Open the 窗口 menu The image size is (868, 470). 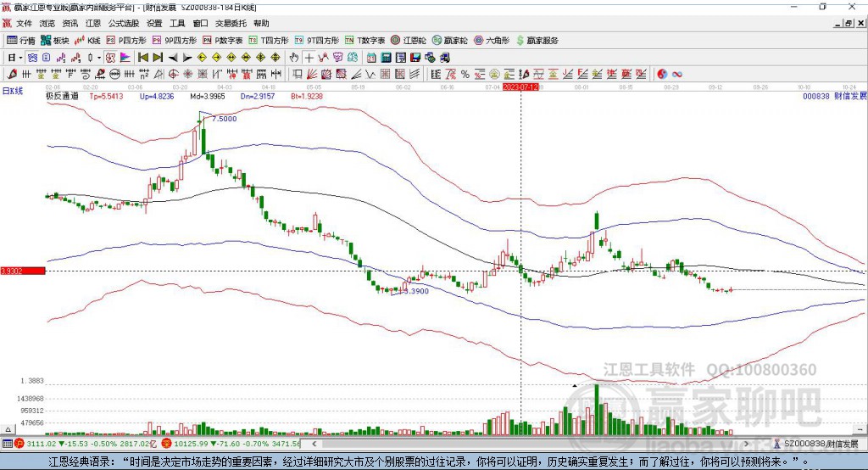[200, 23]
